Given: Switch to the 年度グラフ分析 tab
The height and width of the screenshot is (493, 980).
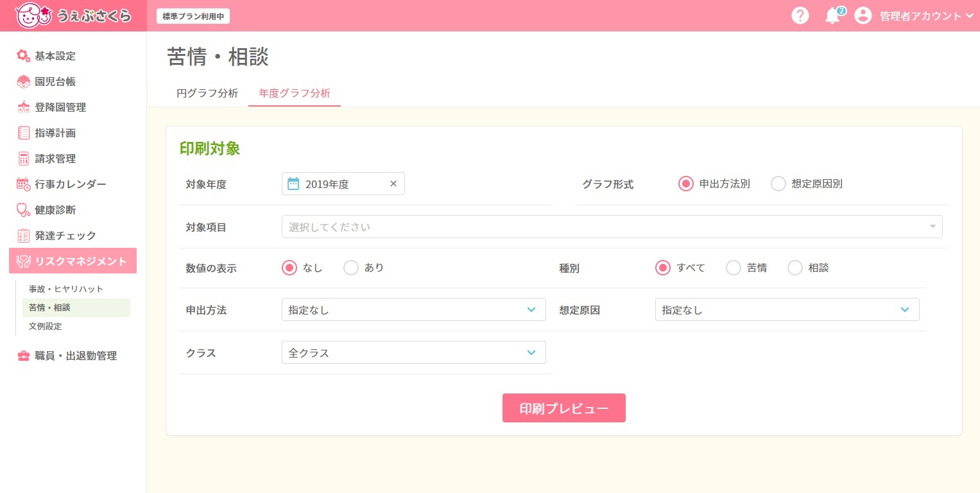Looking at the screenshot, I should pos(295,93).
